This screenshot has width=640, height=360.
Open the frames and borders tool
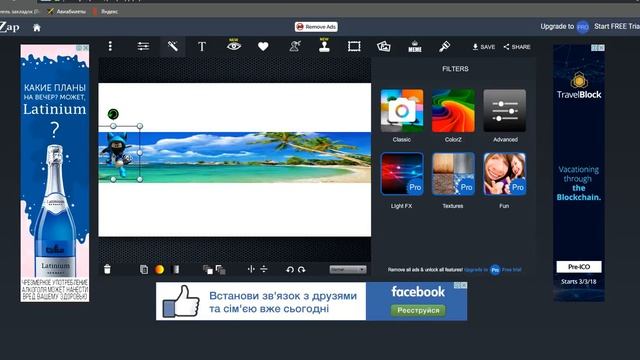[354, 46]
